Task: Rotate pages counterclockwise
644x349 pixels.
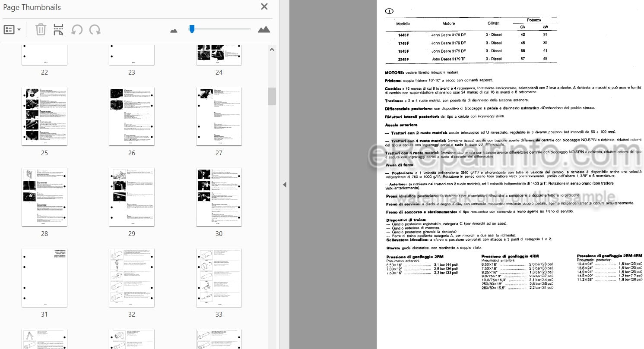Action: click(77, 30)
